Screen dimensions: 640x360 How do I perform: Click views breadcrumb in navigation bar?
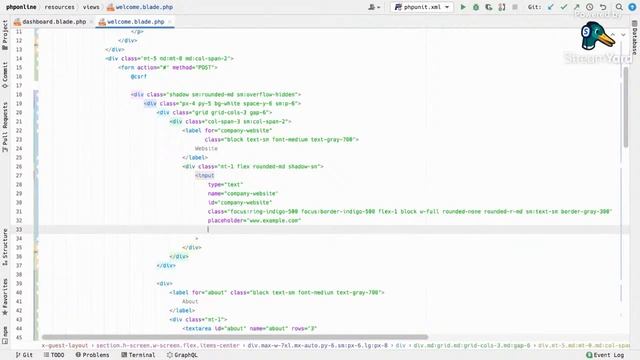coord(91,7)
